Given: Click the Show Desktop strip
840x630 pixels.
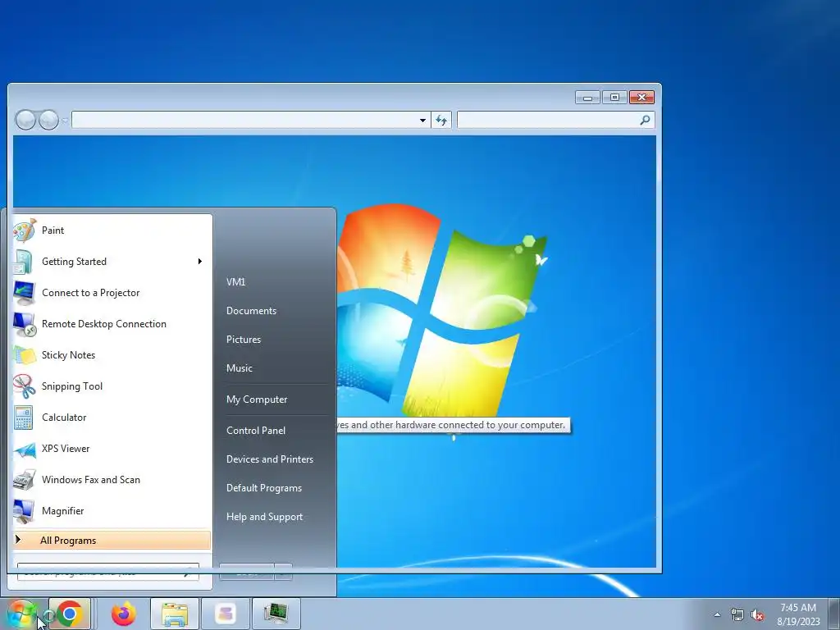Looking at the screenshot, I should point(835,614).
